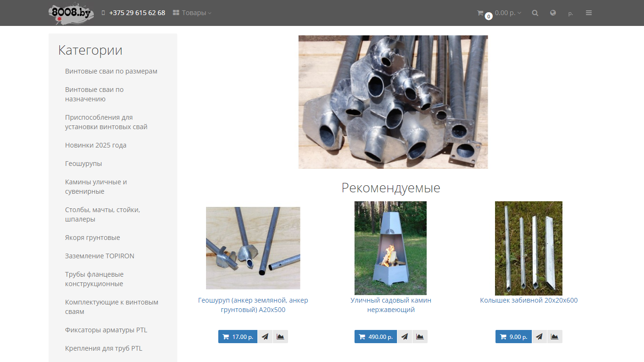Click the cart item count badge 0
This screenshot has width=644, height=362.
click(488, 16)
